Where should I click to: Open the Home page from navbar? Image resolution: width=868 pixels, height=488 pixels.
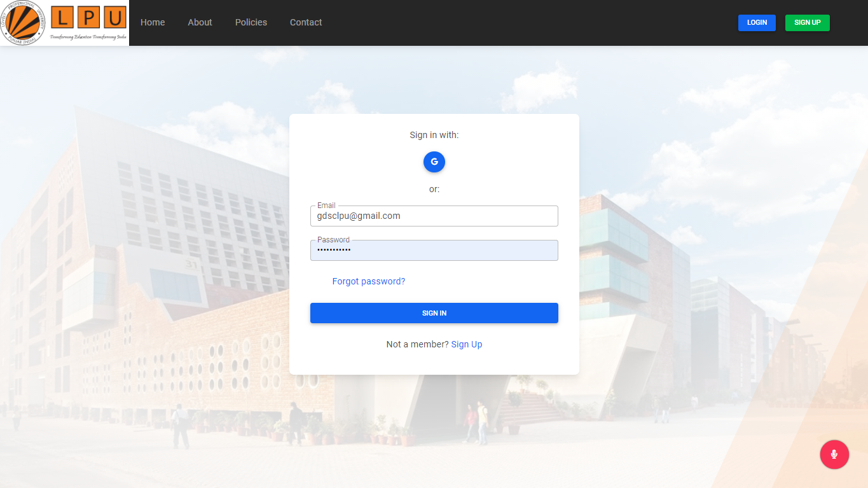[153, 22]
